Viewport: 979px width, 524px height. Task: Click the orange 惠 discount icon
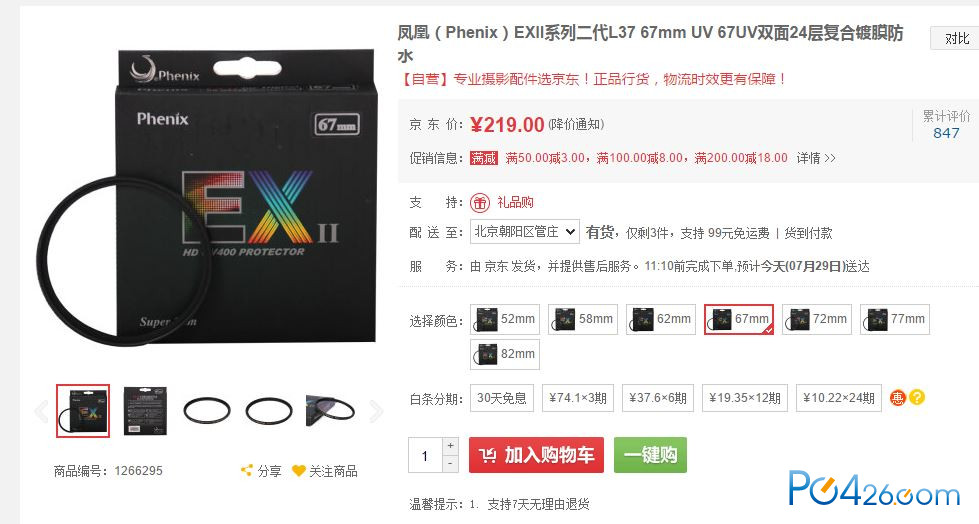click(x=897, y=397)
